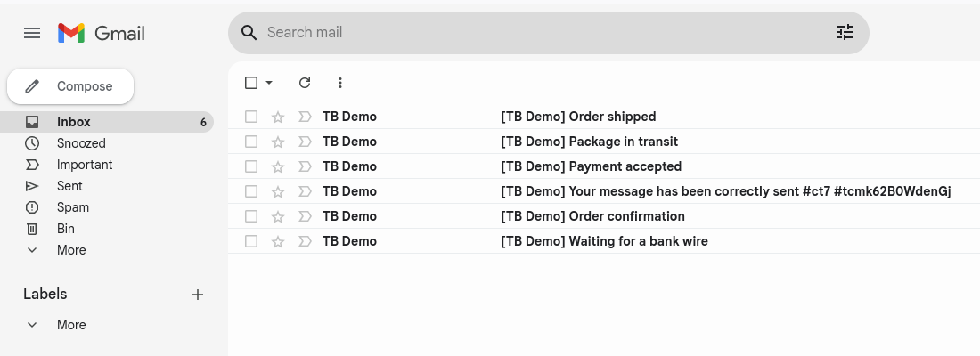The width and height of the screenshot is (980, 356).
Task: Star the Waiting for a bank wire email
Action: (x=278, y=242)
